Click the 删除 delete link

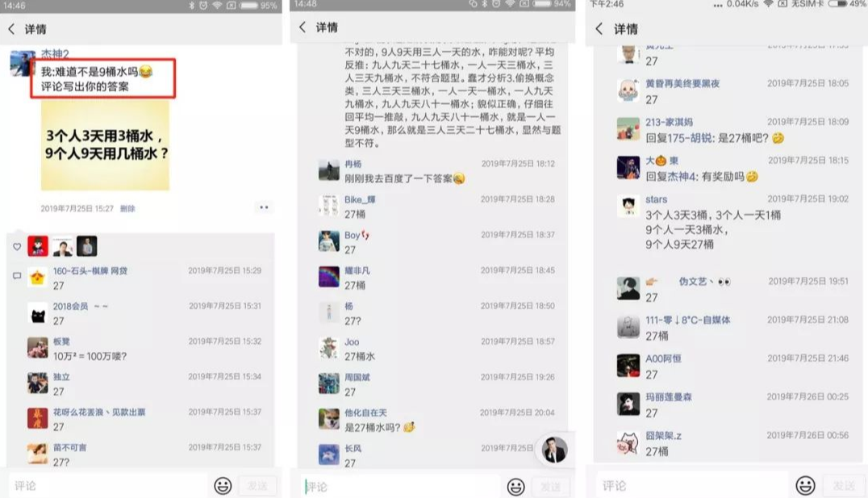point(127,209)
